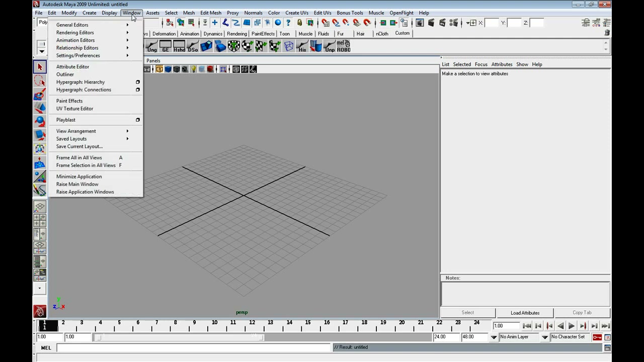Click the plus snap to points icon
The height and width of the screenshot is (362, 644).
click(x=214, y=23)
